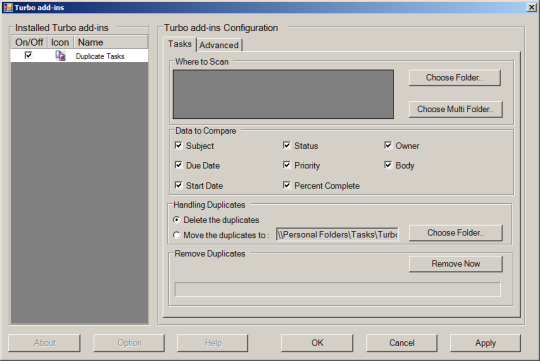Click Choose Folder in Where to Scan
This screenshot has width=540, height=361.
click(455, 78)
